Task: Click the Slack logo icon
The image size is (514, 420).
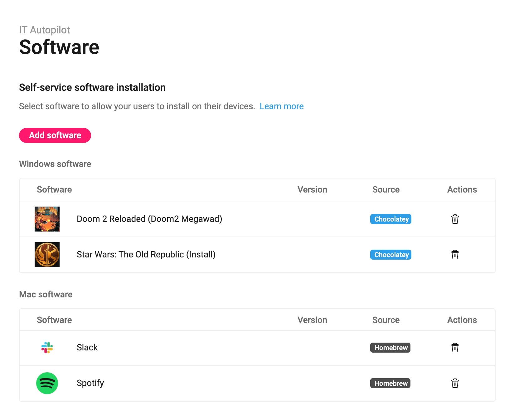Action: click(x=47, y=348)
